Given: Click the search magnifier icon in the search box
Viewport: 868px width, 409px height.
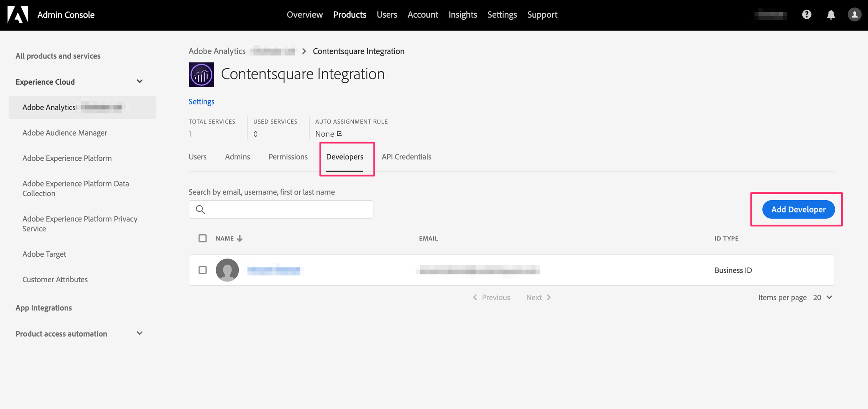Looking at the screenshot, I should [200, 209].
